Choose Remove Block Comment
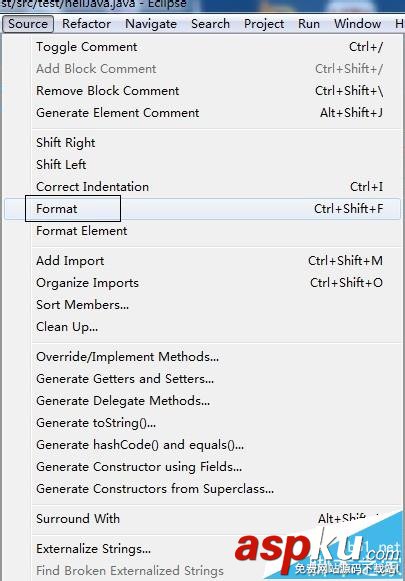405x581 pixels. (203, 91)
